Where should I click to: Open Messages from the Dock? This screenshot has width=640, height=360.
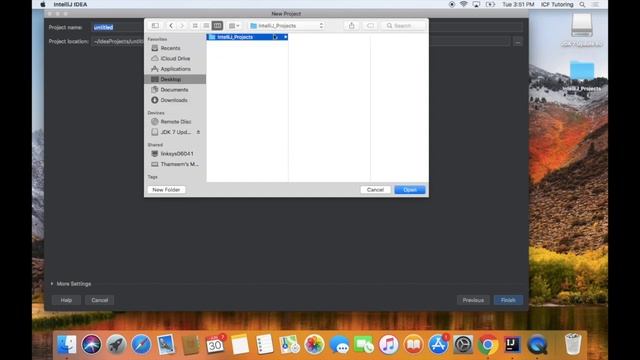click(339, 344)
